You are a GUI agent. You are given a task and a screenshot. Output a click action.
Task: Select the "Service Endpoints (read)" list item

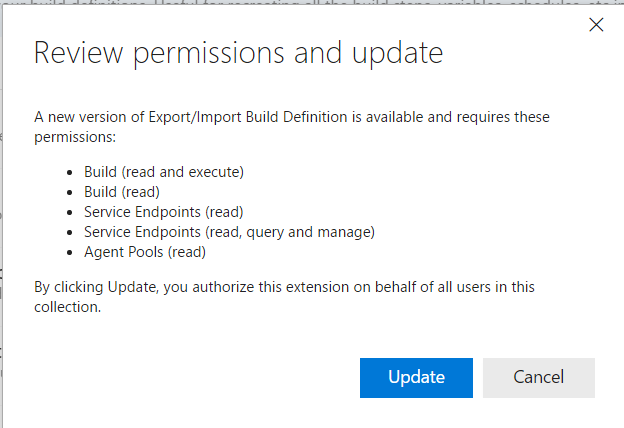point(163,211)
